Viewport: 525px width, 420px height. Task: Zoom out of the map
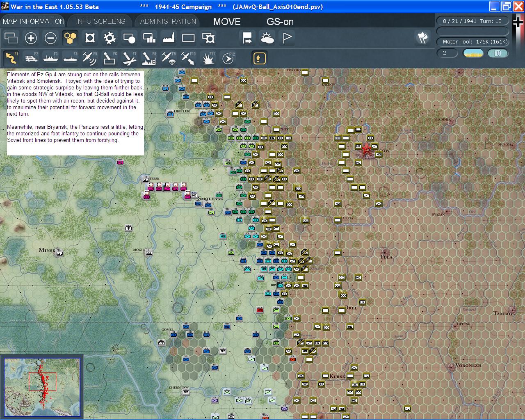coord(50,38)
